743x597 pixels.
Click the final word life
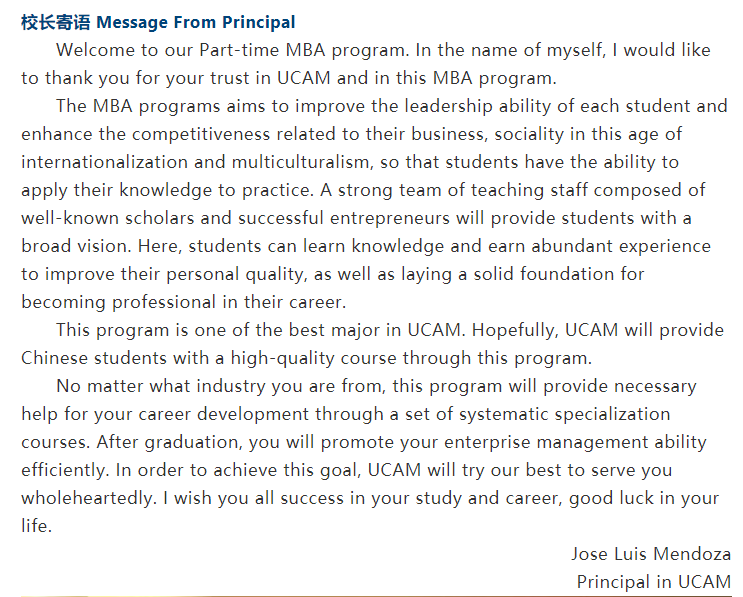(x=36, y=526)
